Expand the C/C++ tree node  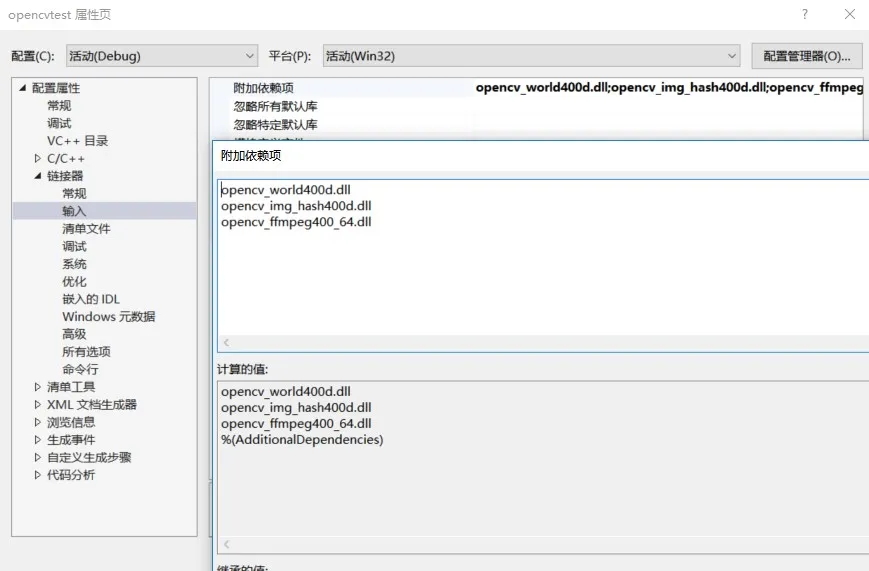coord(38,159)
